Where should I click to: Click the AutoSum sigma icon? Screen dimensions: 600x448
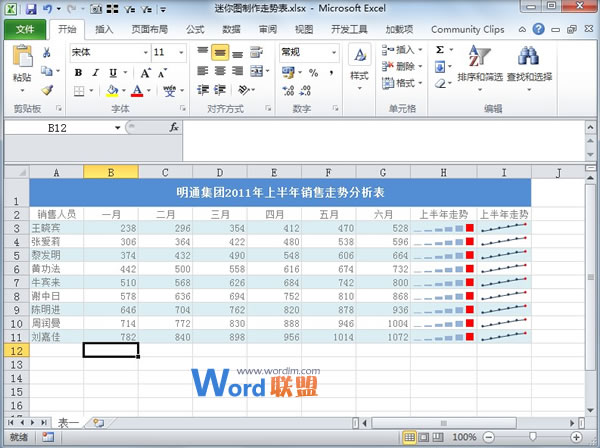[x=441, y=50]
